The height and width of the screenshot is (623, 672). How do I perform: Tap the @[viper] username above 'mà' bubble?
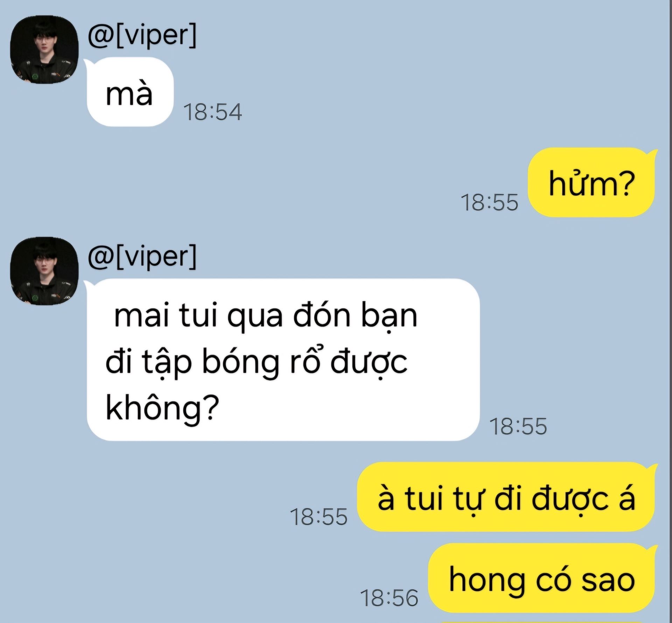142,35
